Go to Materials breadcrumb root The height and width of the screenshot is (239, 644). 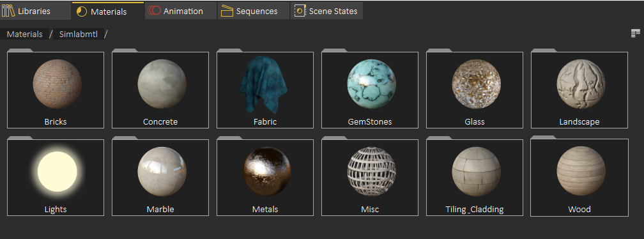pyautogui.click(x=25, y=34)
